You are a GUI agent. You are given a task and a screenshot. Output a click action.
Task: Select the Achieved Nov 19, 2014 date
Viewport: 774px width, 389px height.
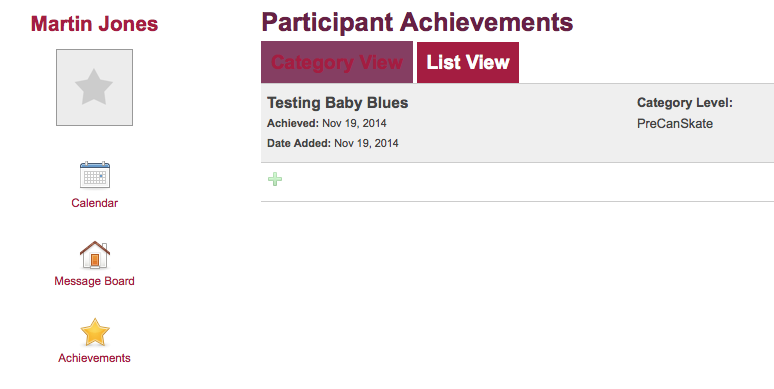pyautogui.click(x=327, y=123)
